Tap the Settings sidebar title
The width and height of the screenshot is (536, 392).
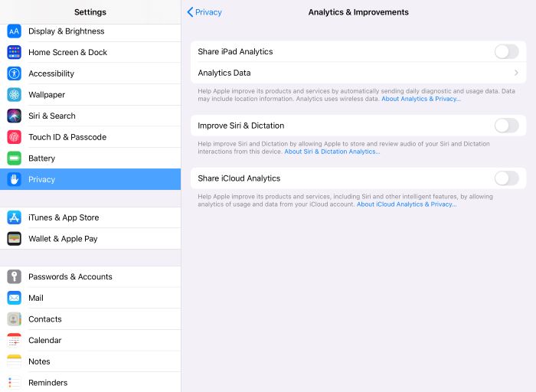90,12
